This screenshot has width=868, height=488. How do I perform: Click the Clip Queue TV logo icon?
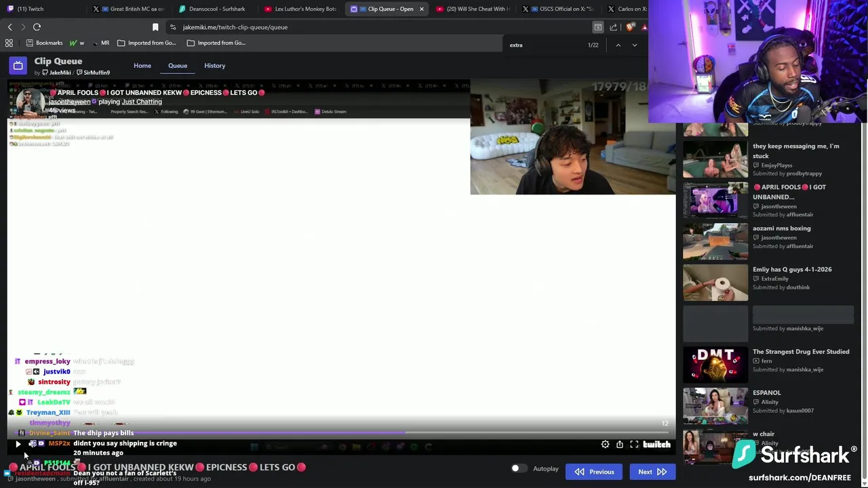pos(18,65)
